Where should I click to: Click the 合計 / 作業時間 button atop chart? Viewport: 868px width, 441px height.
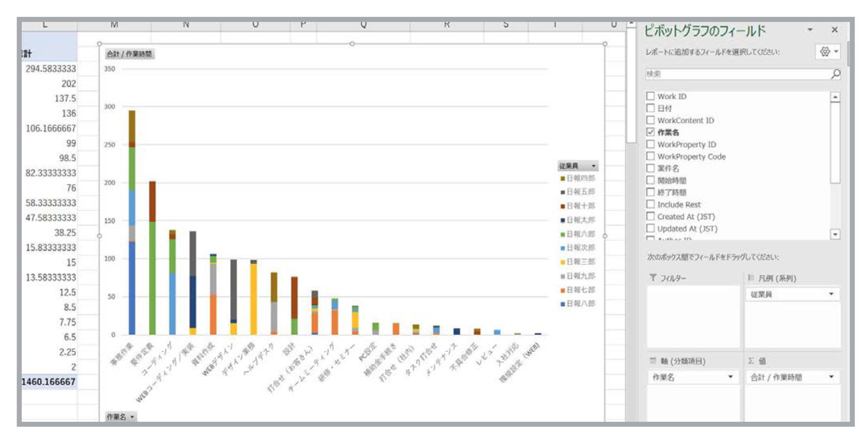pyautogui.click(x=129, y=54)
